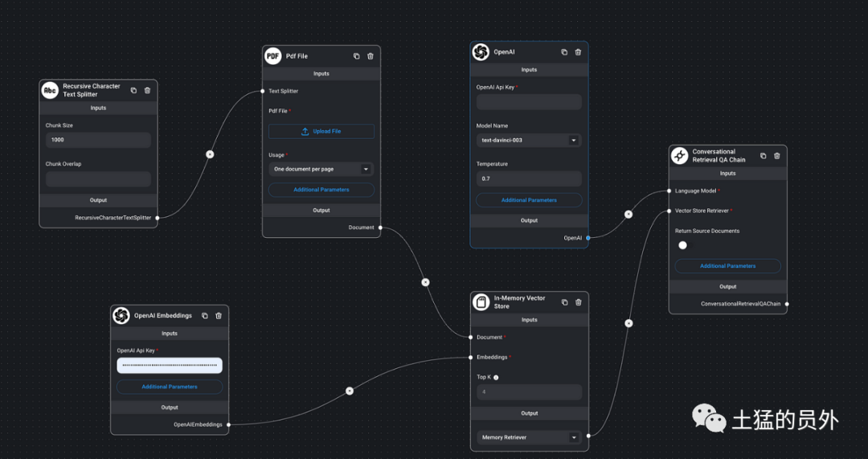The height and width of the screenshot is (459, 868).
Task: Duplicate the Pdf File node
Action: point(357,56)
